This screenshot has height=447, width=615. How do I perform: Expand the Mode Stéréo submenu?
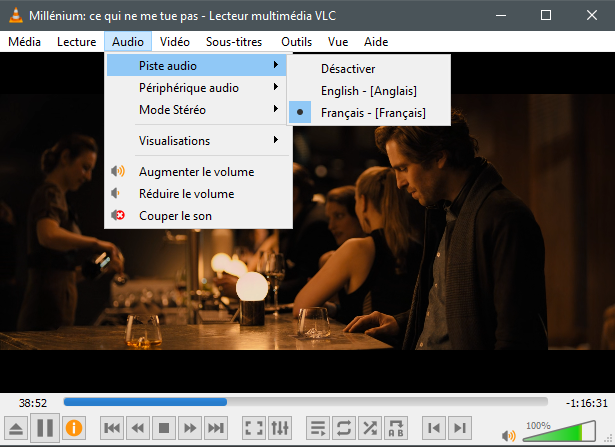pos(197,109)
